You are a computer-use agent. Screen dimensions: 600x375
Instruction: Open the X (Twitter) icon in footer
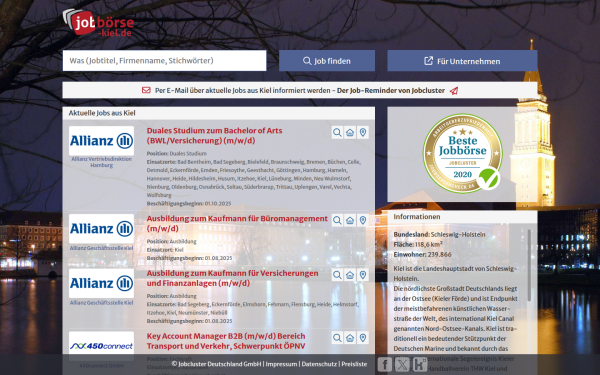click(402, 364)
